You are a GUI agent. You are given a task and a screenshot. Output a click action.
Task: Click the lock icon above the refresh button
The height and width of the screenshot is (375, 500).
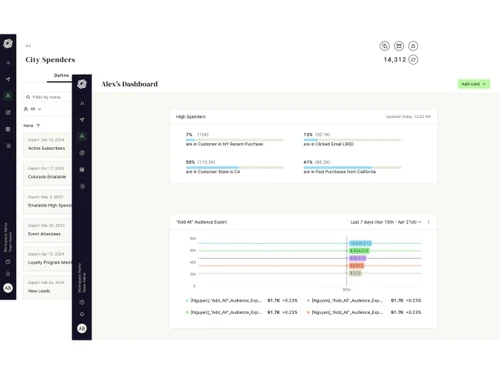click(413, 46)
